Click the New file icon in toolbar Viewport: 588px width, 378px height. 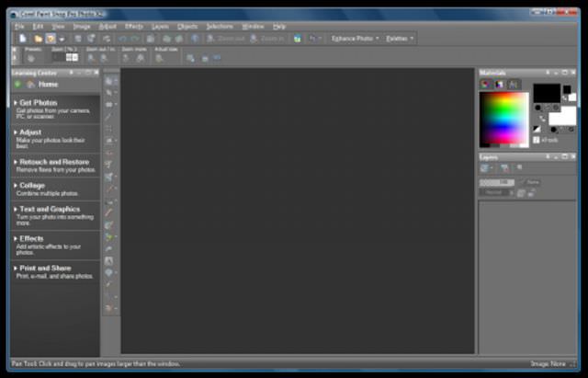pyautogui.click(x=23, y=39)
